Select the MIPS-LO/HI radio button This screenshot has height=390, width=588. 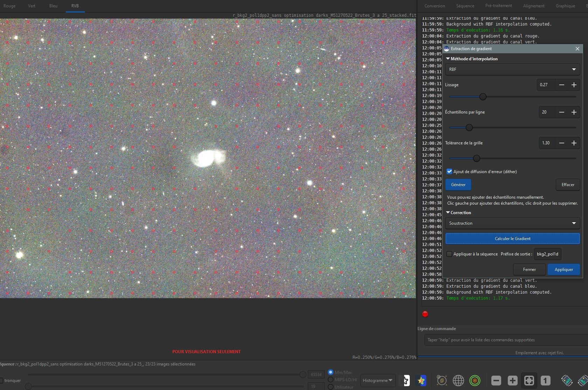[x=331, y=380]
